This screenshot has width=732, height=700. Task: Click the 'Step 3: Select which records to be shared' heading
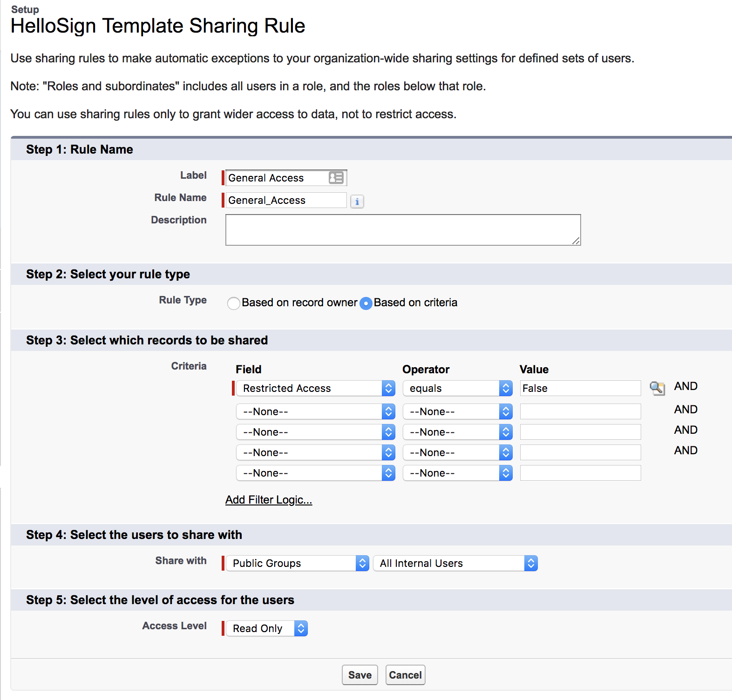[147, 340]
